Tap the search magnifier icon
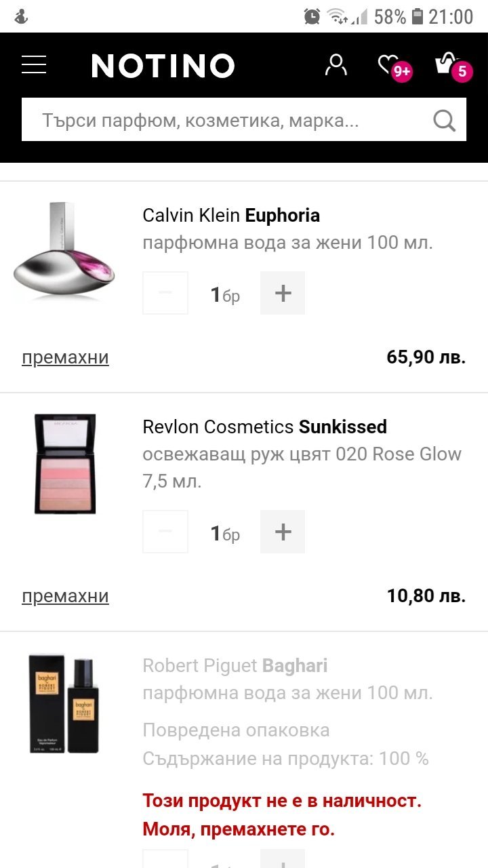 [x=444, y=121]
